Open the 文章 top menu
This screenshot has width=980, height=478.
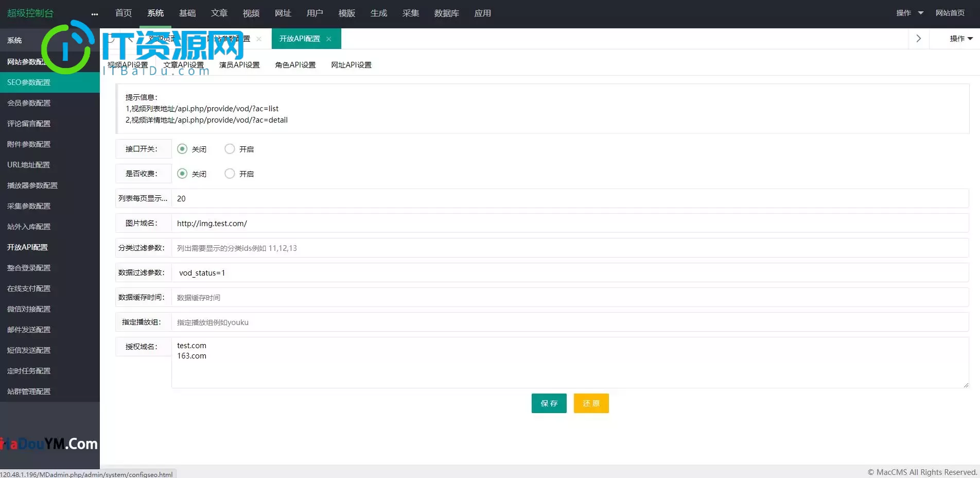tap(219, 13)
